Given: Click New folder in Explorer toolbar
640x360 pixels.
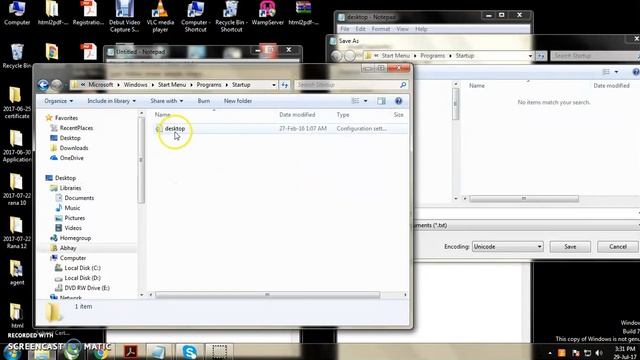Looking at the screenshot, I should coord(238,101).
